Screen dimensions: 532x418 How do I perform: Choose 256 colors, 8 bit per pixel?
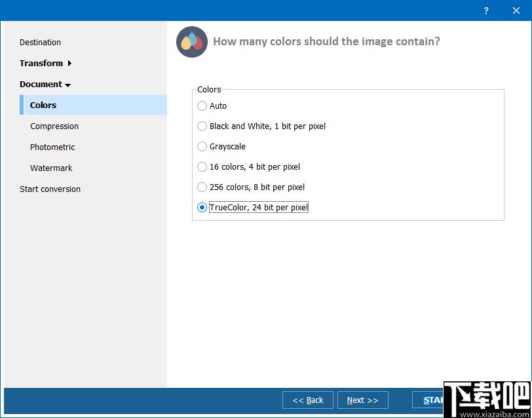tap(202, 187)
